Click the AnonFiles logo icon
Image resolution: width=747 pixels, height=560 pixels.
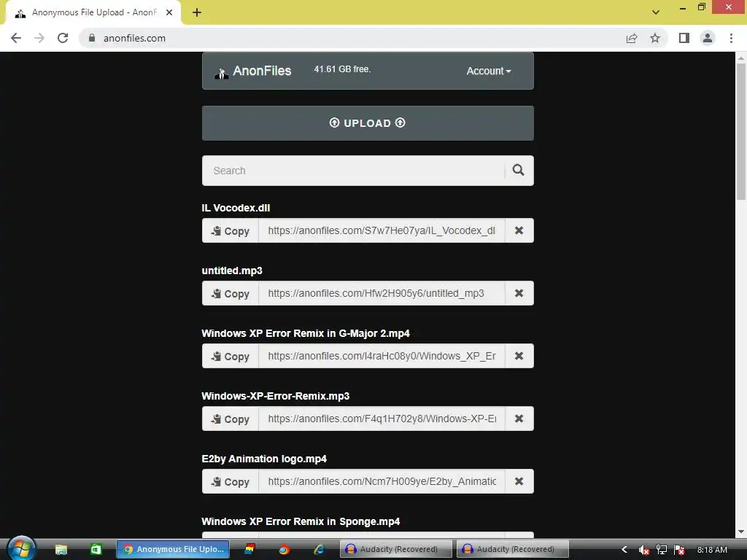click(x=221, y=73)
